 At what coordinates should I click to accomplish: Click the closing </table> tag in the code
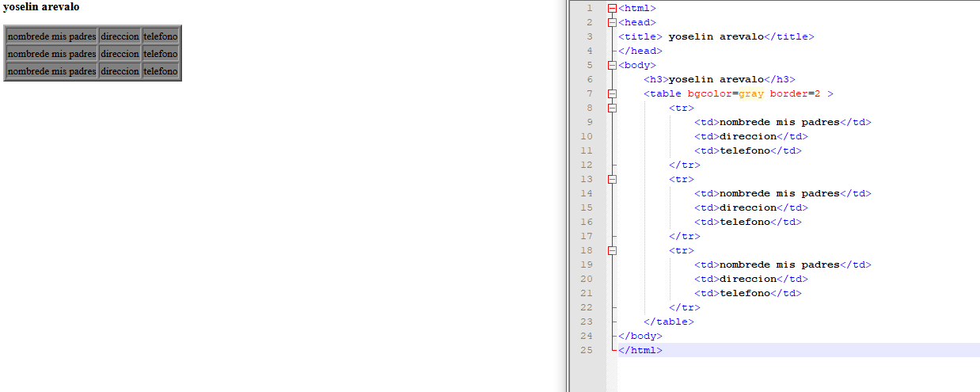[x=669, y=322]
